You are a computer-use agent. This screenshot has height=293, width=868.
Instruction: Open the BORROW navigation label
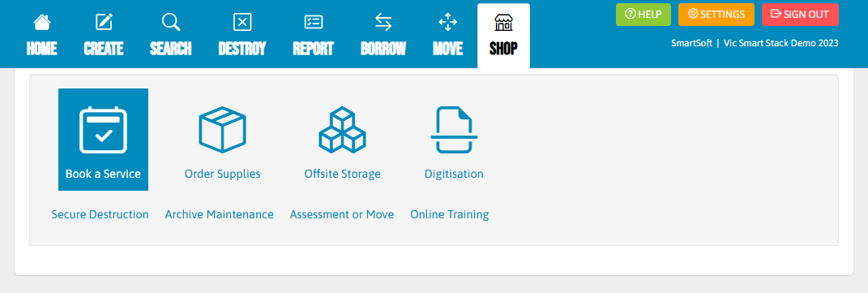(383, 49)
